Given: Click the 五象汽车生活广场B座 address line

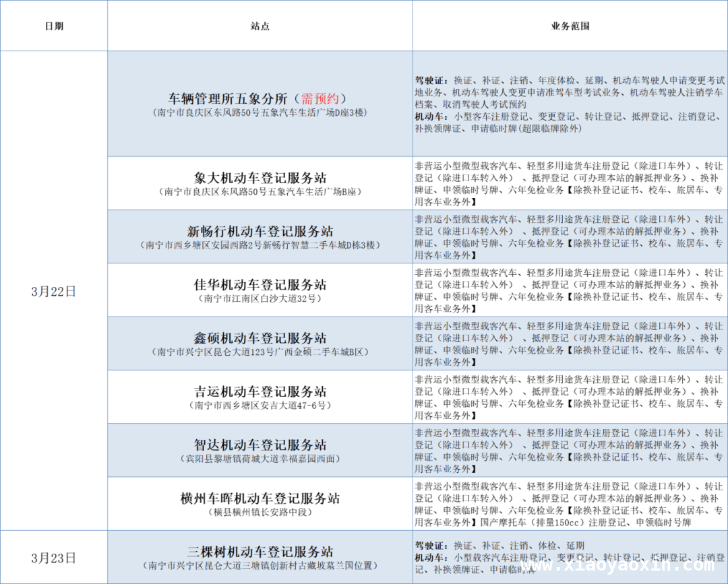Looking at the screenshot, I should (x=260, y=191).
